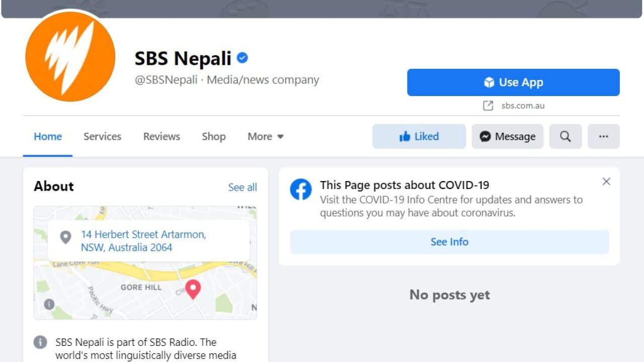Viewport: 644px width, 362px height.
Task: Toggle the Liked button
Action: pos(419,136)
